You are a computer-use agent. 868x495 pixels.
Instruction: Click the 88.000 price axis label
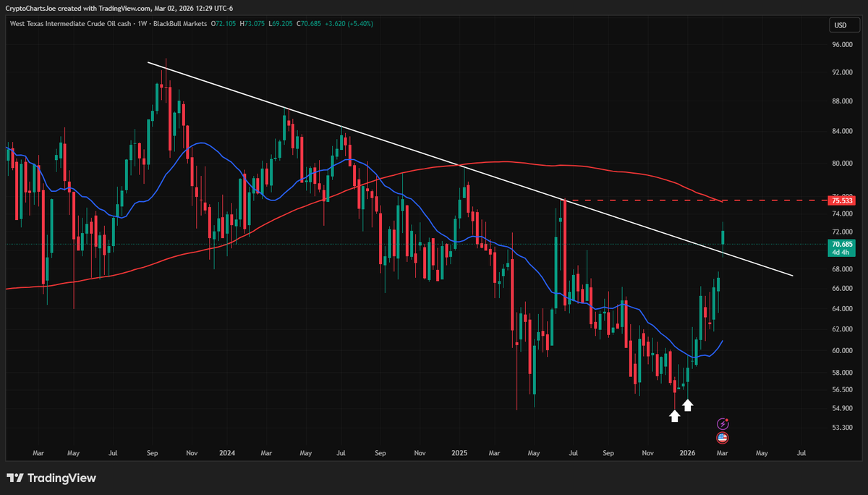coord(843,101)
